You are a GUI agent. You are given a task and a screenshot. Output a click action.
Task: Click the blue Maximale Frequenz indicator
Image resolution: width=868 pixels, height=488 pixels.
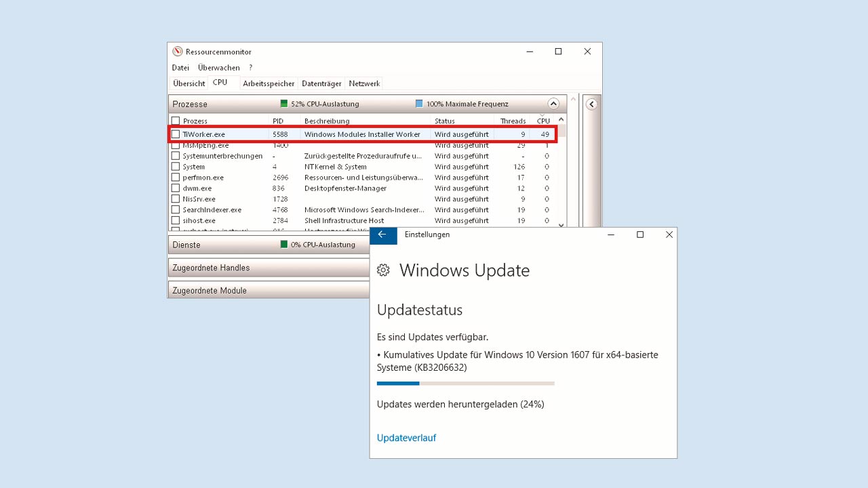[419, 104]
